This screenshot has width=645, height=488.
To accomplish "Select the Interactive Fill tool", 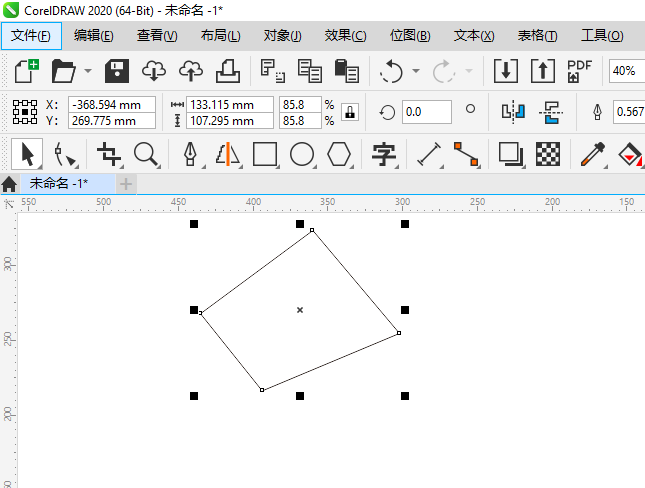I will (x=630, y=154).
